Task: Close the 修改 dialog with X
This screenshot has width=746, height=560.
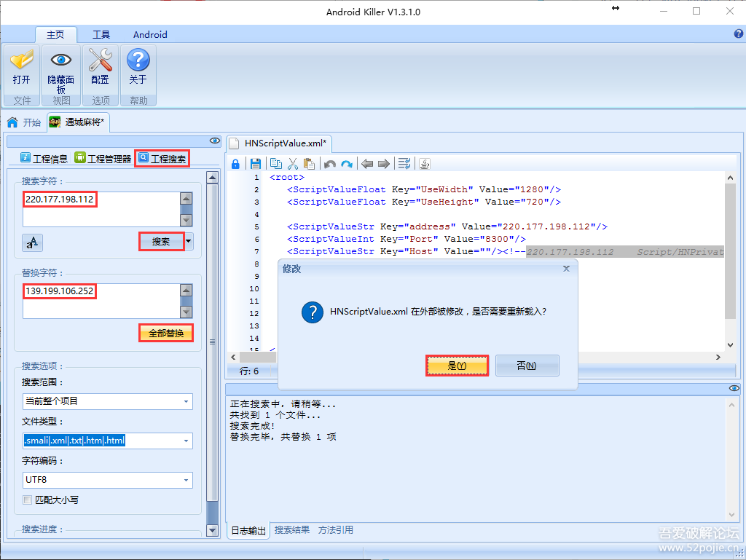Action: pos(566,269)
